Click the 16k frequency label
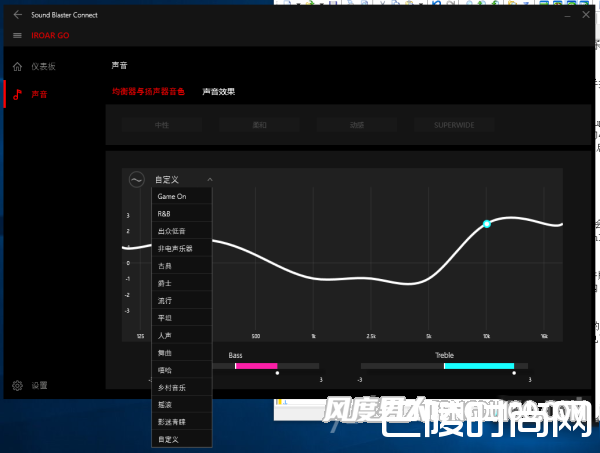 tap(544, 336)
